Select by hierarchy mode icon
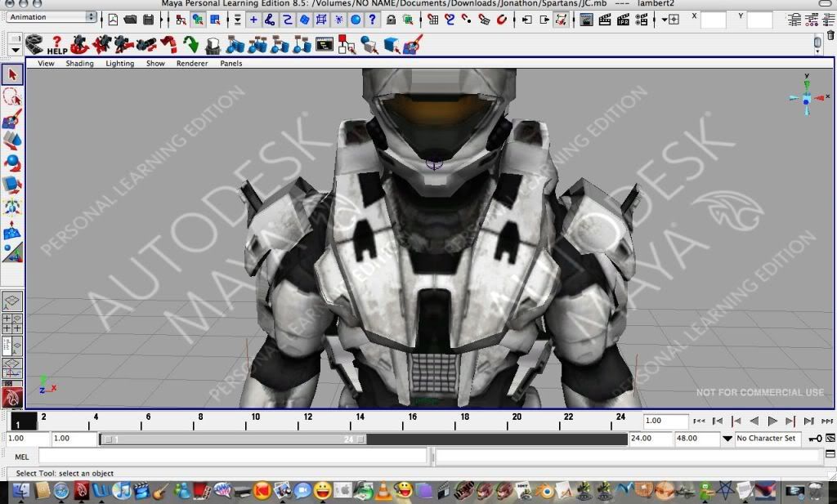This screenshot has width=837, height=504. 181,20
